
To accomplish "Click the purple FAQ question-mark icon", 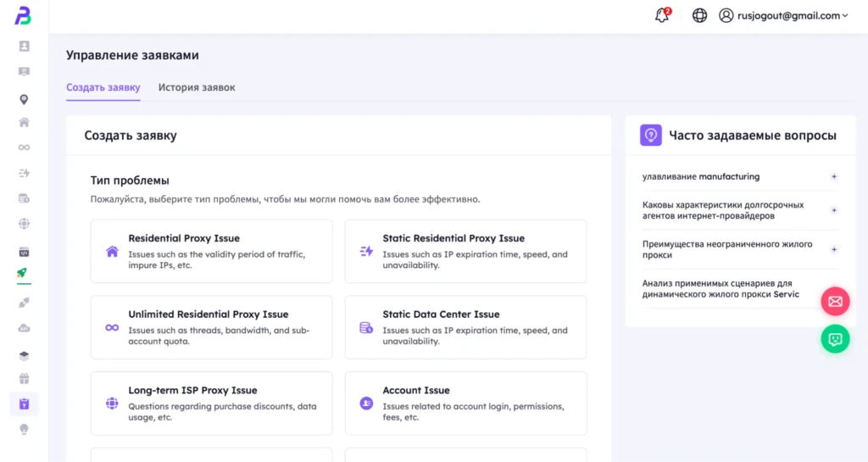I will point(650,135).
